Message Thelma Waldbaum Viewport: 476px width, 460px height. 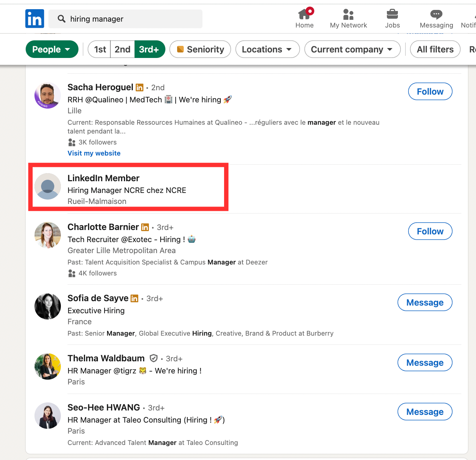(x=425, y=362)
